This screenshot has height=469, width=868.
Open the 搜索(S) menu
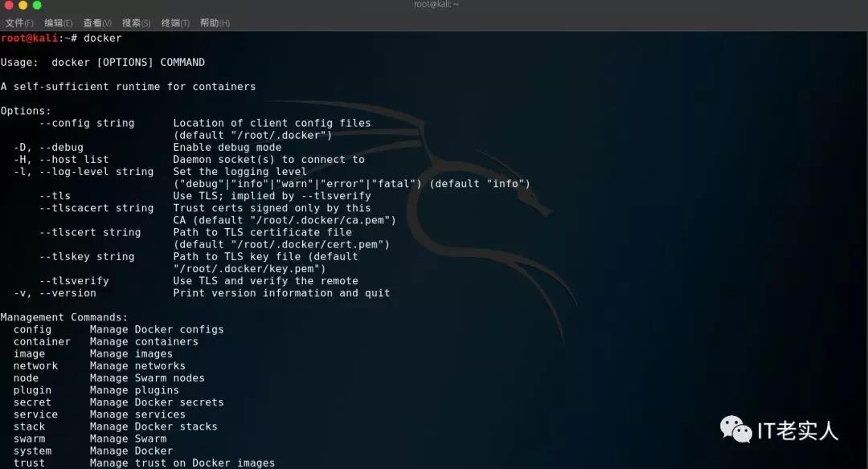click(136, 22)
